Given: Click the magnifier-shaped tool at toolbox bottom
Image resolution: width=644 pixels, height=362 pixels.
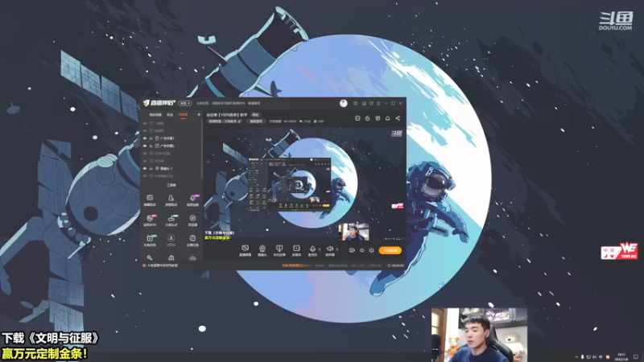Looking at the screenshot, I should coord(150,257).
